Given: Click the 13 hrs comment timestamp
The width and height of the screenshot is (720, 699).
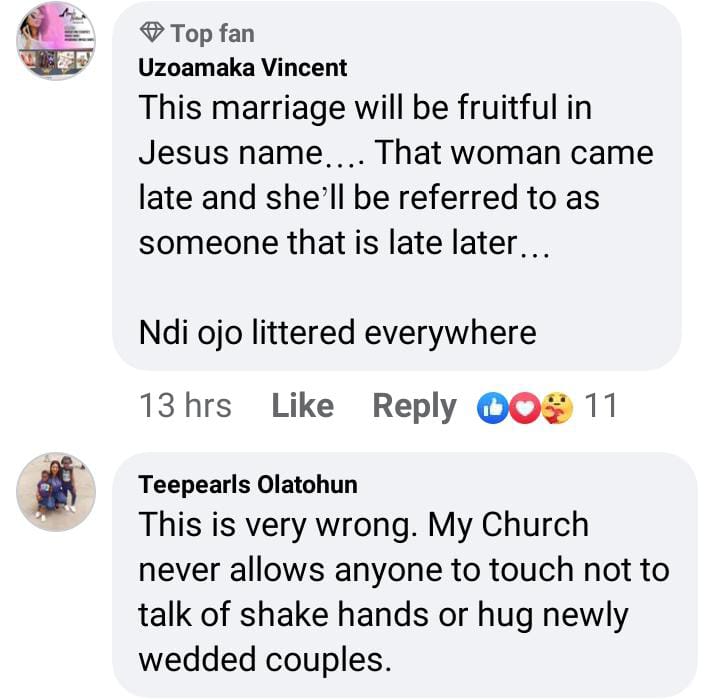Looking at the screenshot, I should click(185, 406).
